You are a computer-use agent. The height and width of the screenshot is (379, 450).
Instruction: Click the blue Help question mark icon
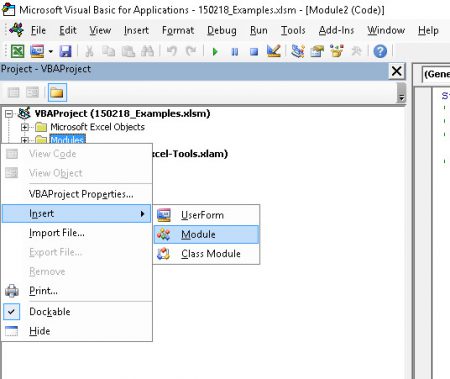pyautogui.click(x=380, y=51)
